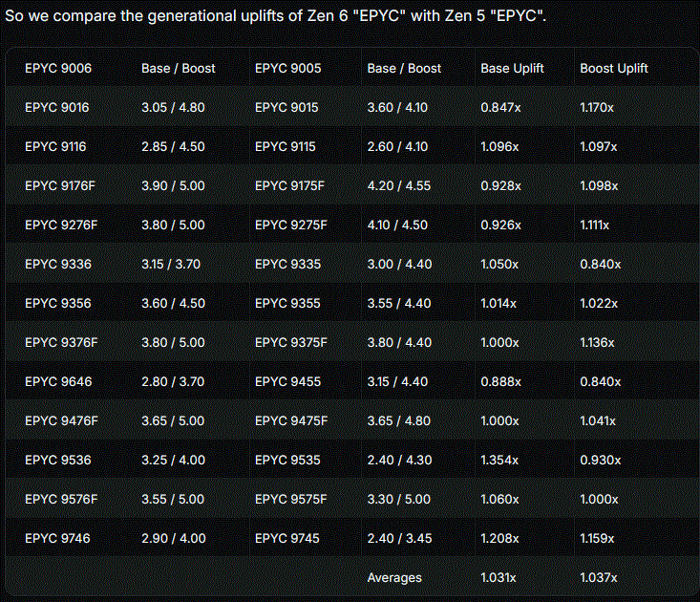Select the EPYC 9536 cell
This screenshot has width=700, height=602.
coord(58,460)
